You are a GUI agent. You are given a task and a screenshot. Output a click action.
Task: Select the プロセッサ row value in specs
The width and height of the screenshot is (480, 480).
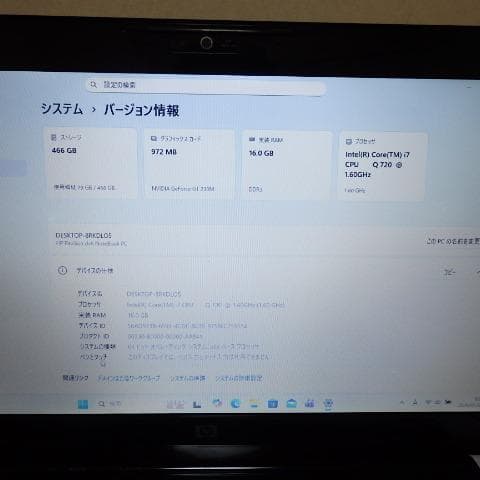[205, 305]
